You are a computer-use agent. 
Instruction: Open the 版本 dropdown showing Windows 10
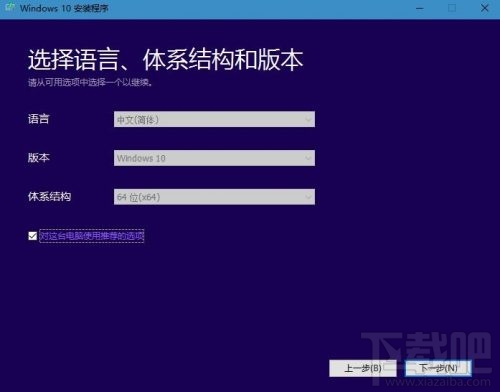pos(214,158)
